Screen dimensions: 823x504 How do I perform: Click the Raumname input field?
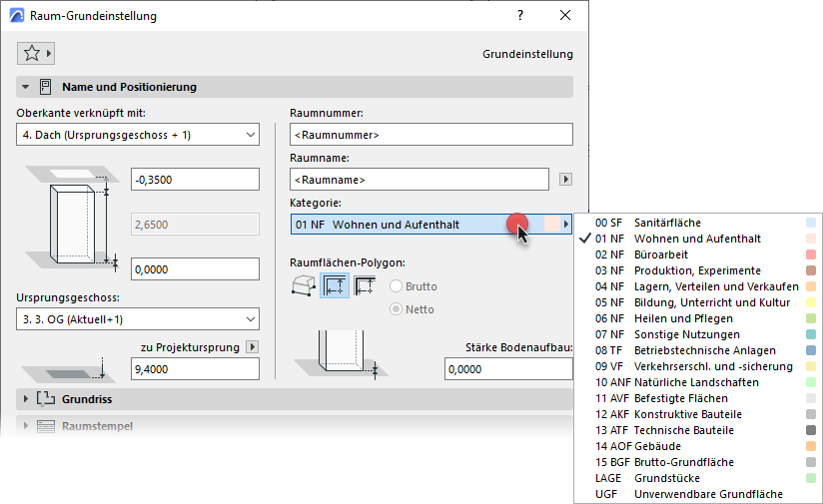coord(419,180)
